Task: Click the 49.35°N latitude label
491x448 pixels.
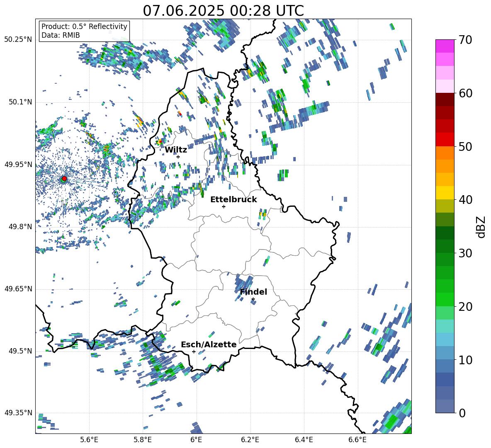Action: 18,413
